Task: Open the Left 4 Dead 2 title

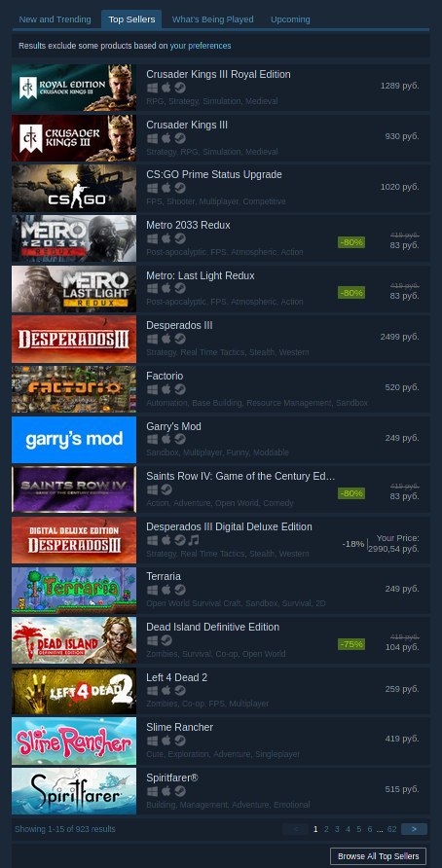Action: [x=176, y=677]
